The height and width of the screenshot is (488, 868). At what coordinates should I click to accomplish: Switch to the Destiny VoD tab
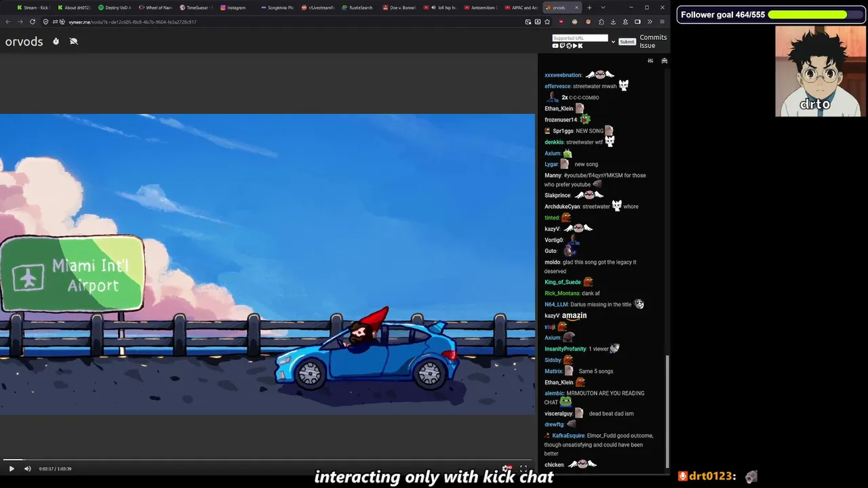click(x=115, y=7)
